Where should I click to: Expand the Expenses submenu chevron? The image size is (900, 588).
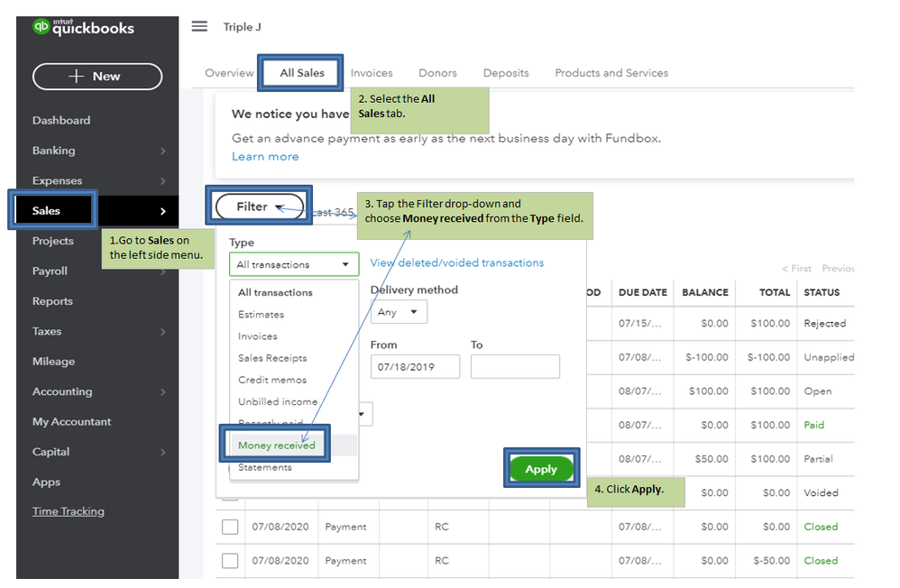[x=163, y=181]
